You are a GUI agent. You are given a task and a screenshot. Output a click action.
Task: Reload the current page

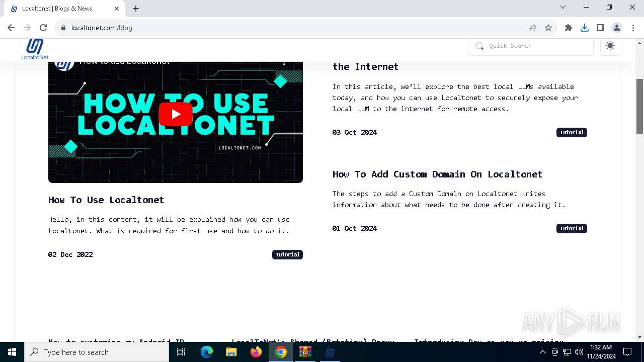[43, 28]
